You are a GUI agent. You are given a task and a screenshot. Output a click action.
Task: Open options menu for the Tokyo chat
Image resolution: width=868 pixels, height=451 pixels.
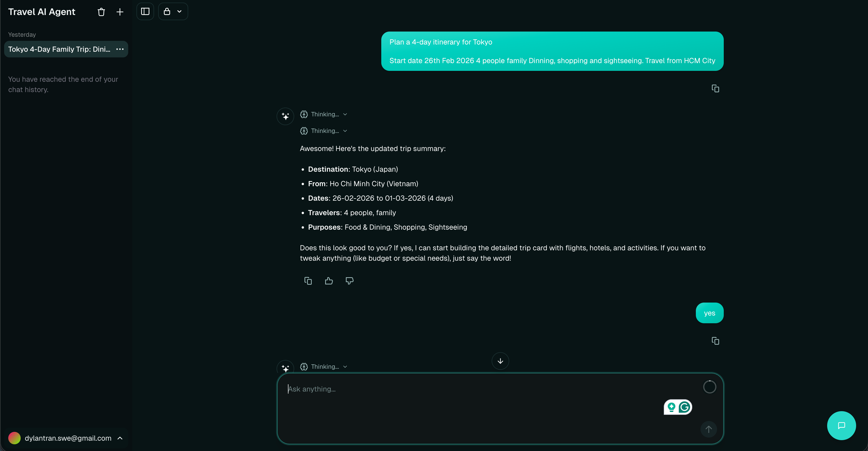point(120,49)
